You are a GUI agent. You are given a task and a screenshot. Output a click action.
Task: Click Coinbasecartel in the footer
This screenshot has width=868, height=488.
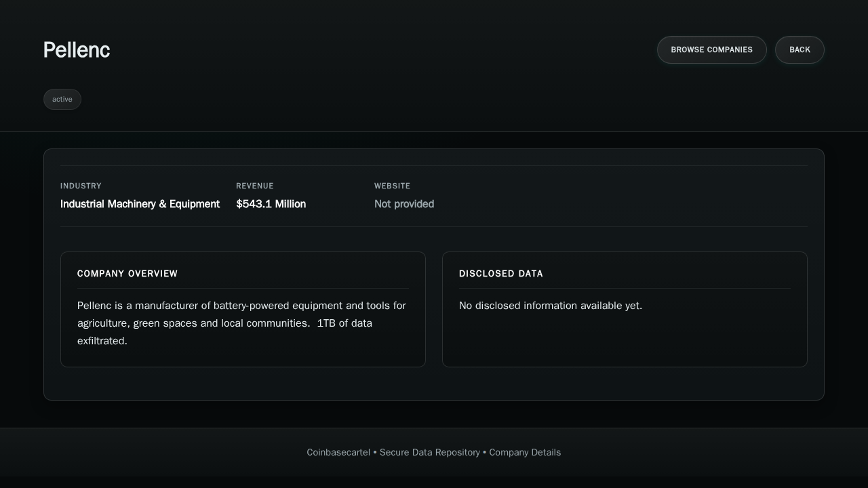(338, 452)
